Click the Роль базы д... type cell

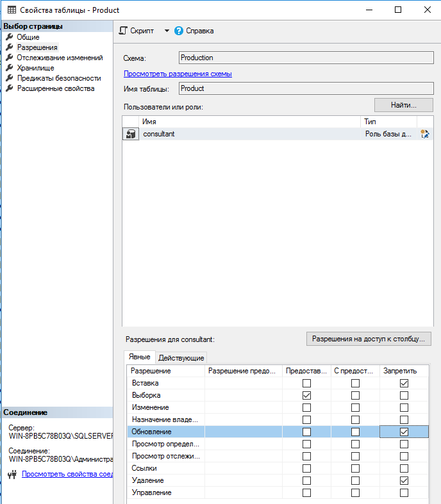click(x=388, y=134)
